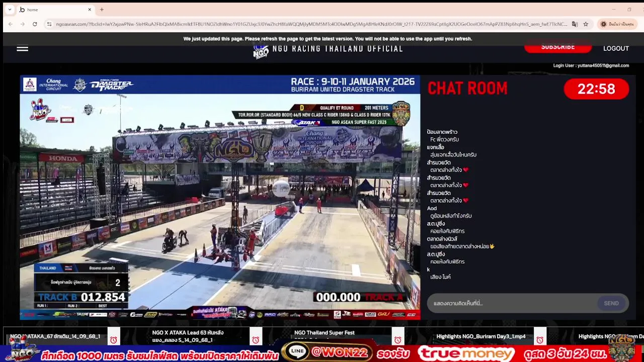Viewport: 644px width, 362px height.
Task: Click the chat message input field
Action: tap(512, 303)
